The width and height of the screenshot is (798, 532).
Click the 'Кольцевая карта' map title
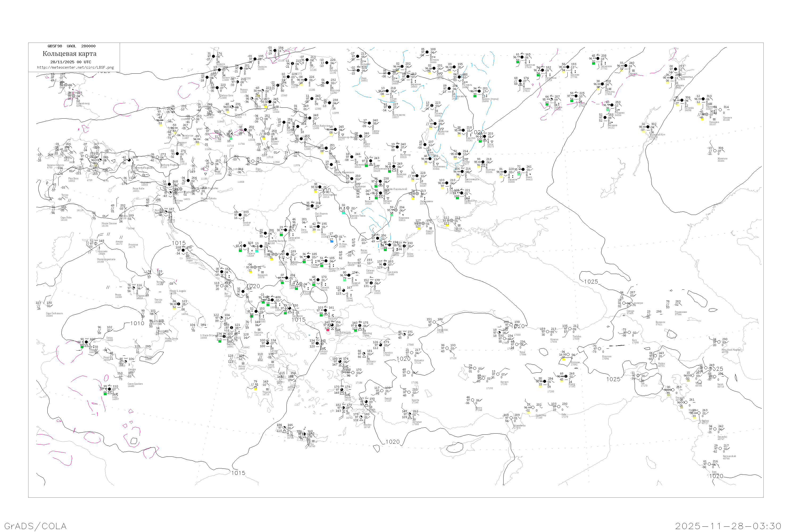[69, 54]
